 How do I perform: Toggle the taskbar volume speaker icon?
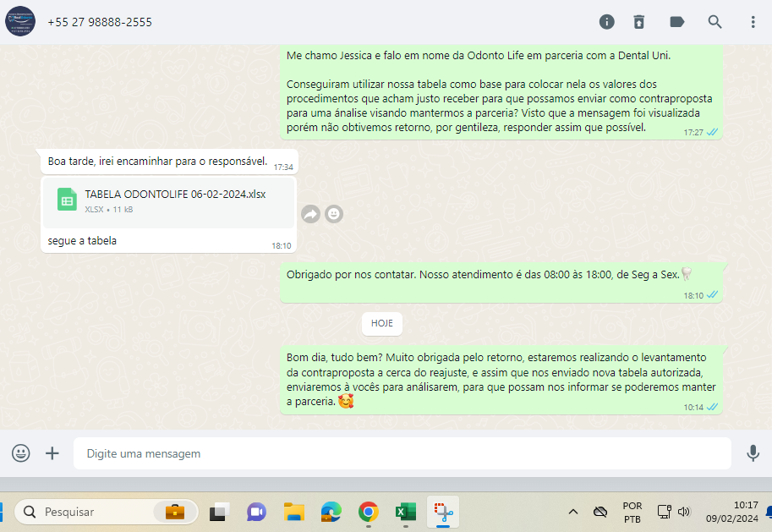(684, 512)
